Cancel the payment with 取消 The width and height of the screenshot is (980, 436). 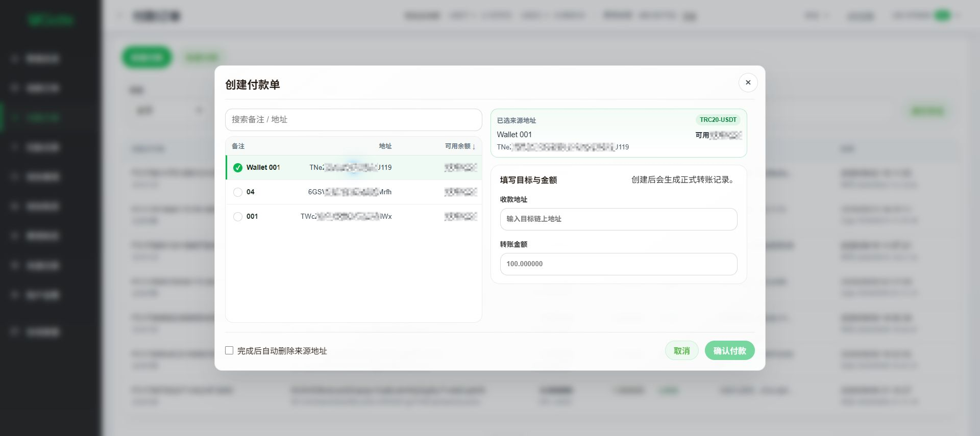[x=682, y=351]
